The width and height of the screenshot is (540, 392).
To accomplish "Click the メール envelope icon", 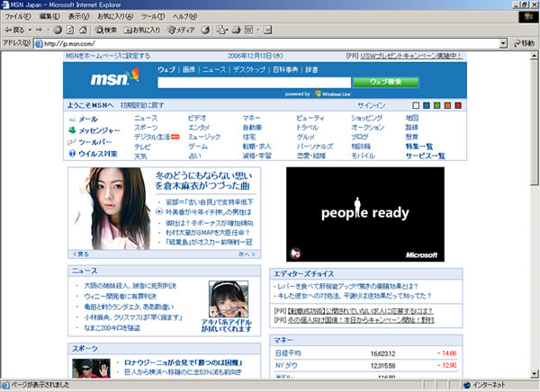I will click(x=72, y=119).
